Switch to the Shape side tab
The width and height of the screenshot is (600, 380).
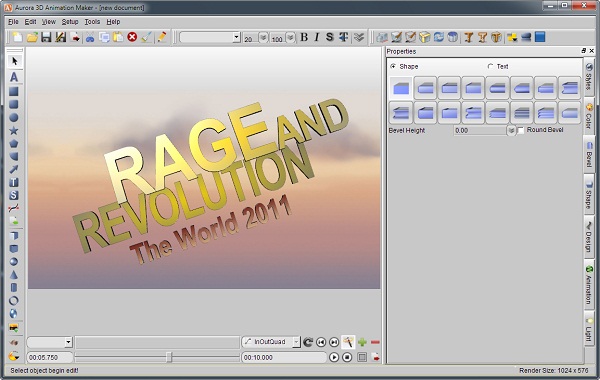589,194
